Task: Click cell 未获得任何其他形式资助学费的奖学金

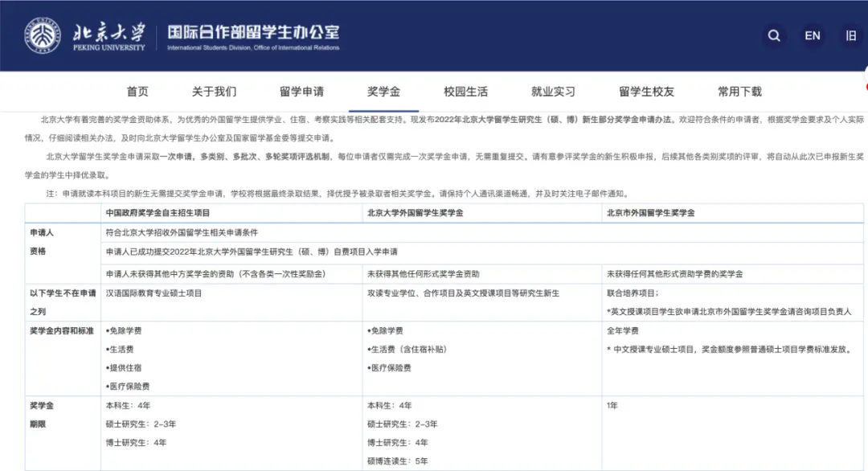Action: pos(675,274)
